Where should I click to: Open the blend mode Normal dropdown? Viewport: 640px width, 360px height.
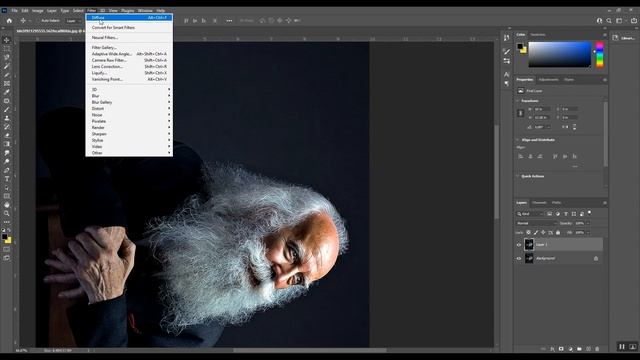click(536, 223)
